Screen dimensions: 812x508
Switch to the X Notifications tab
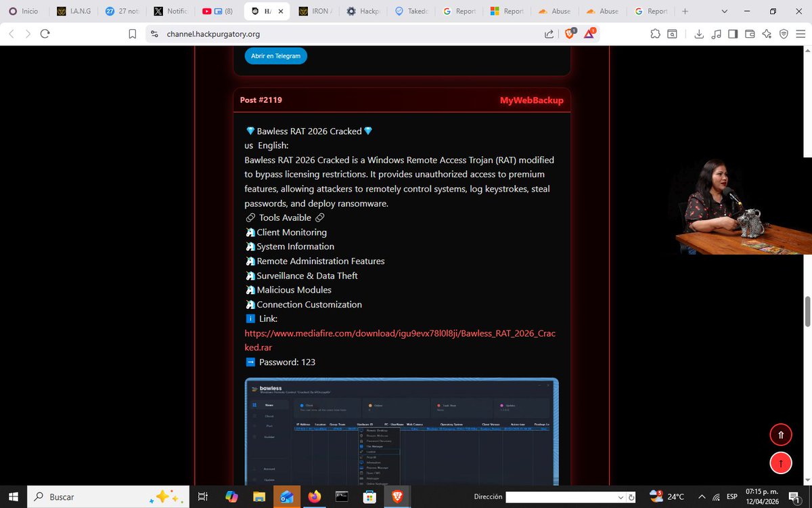point(171,12)
